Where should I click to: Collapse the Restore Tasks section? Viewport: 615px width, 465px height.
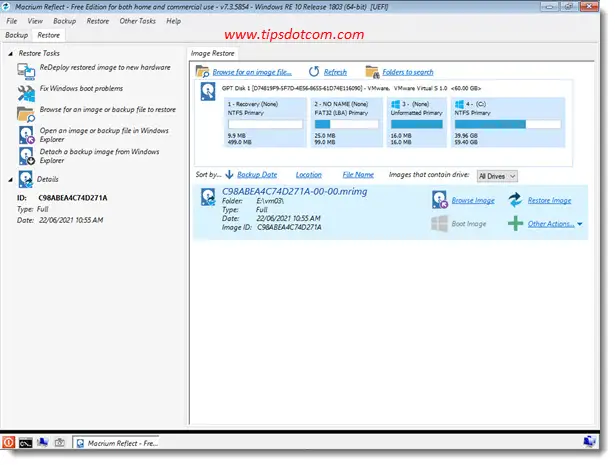[11, 53]
